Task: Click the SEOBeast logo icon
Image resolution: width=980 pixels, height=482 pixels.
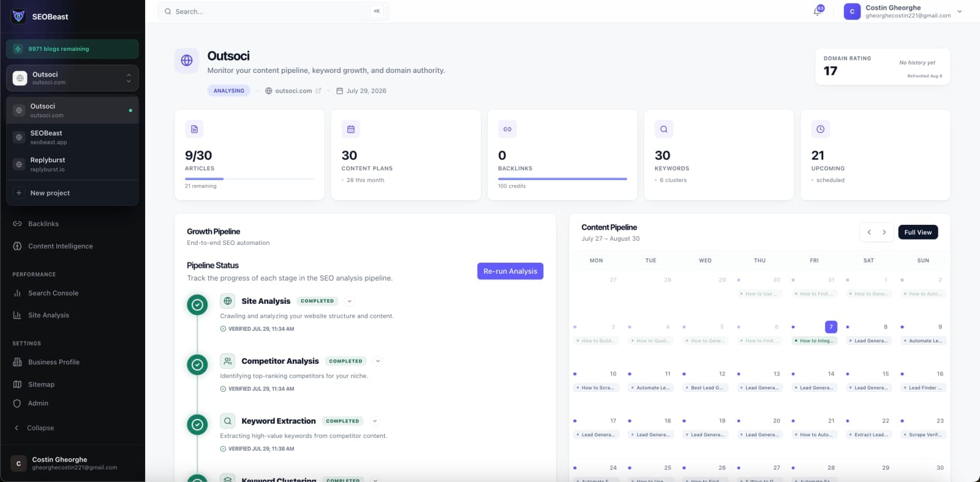Action: click(x=18, y=17)
